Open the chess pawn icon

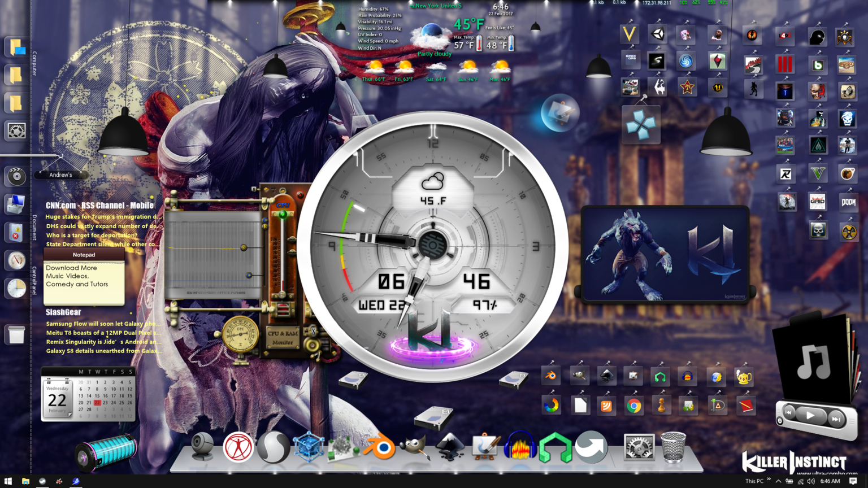point(661,406)
